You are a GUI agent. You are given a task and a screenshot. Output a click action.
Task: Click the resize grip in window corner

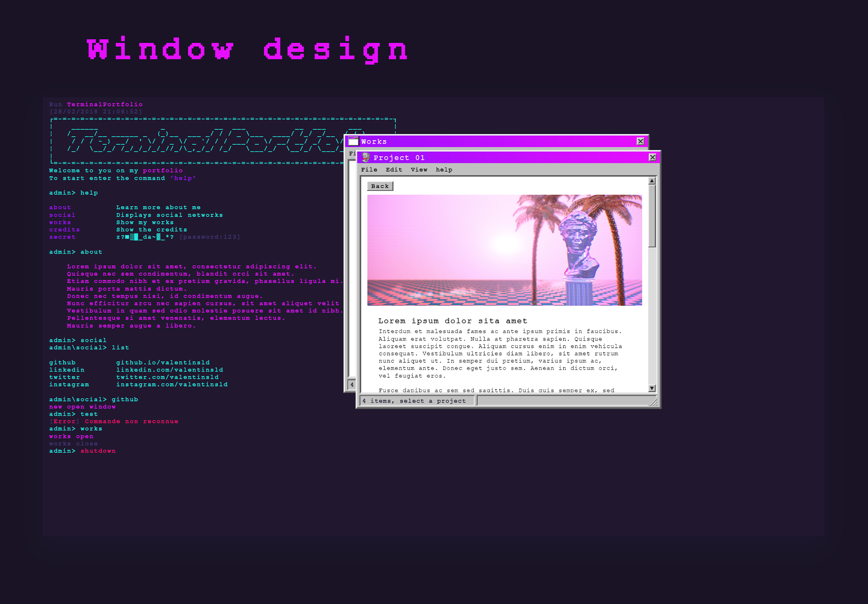tap(653, 402)
